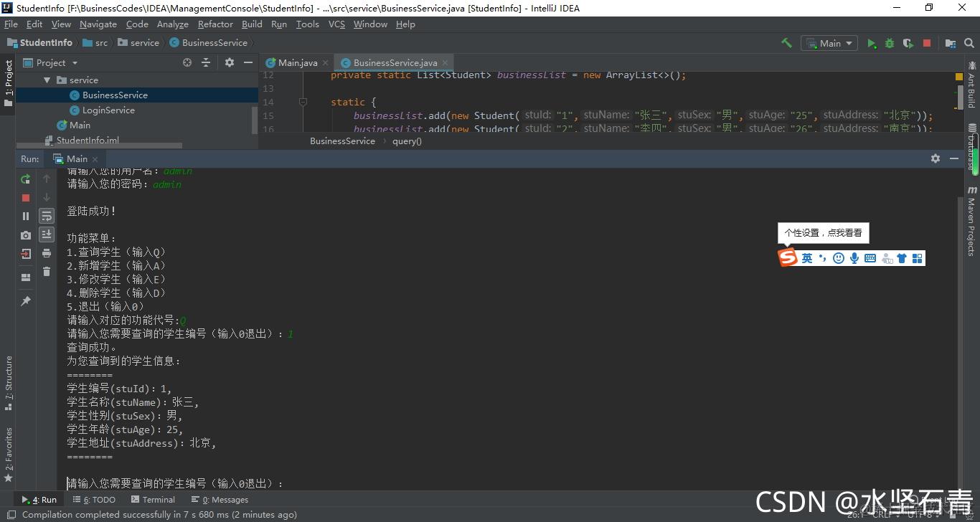Open the Database side panel
The height and width of the screenshot is (522, 980).
971,148
